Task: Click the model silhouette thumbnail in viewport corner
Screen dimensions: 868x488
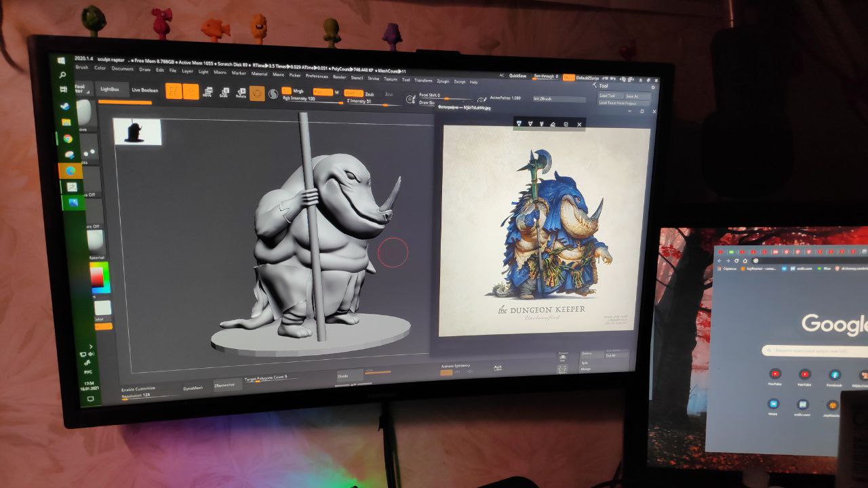Action: tap(137, 131)
